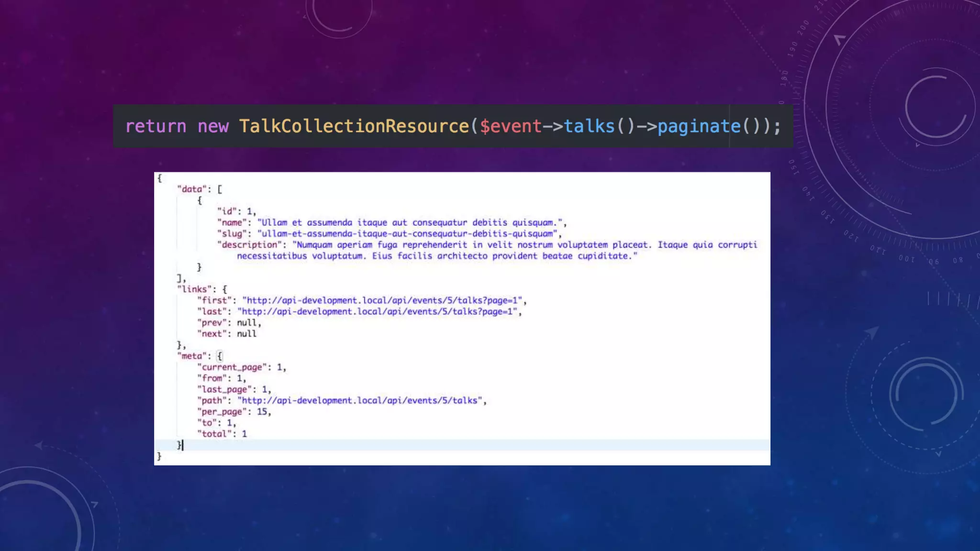Click the "name" value string
This screenshot has height=551, width=980.
[410, 222]
